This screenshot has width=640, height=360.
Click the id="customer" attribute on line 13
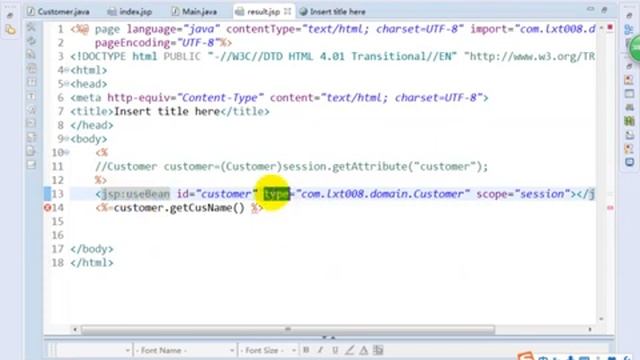(217, 194)
